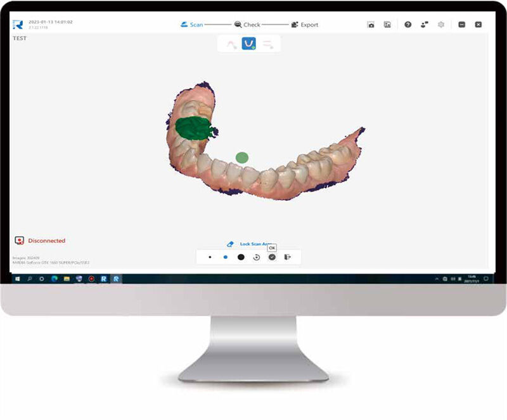The image size is (507, 420).
Task: Choose the large black brush size
Action: pyautogui.click(x=241, y=257)
